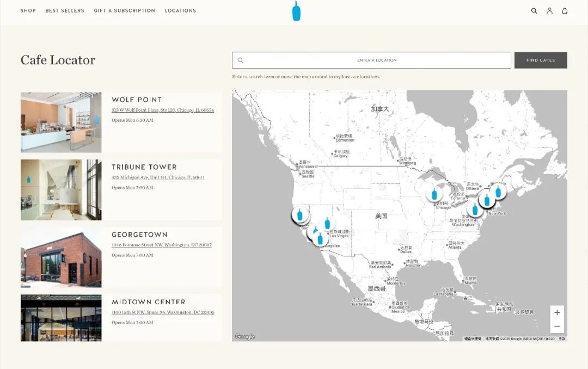Focus the Enter a Location search field
This screenshot has width=588, height=369.
point(376,60)
